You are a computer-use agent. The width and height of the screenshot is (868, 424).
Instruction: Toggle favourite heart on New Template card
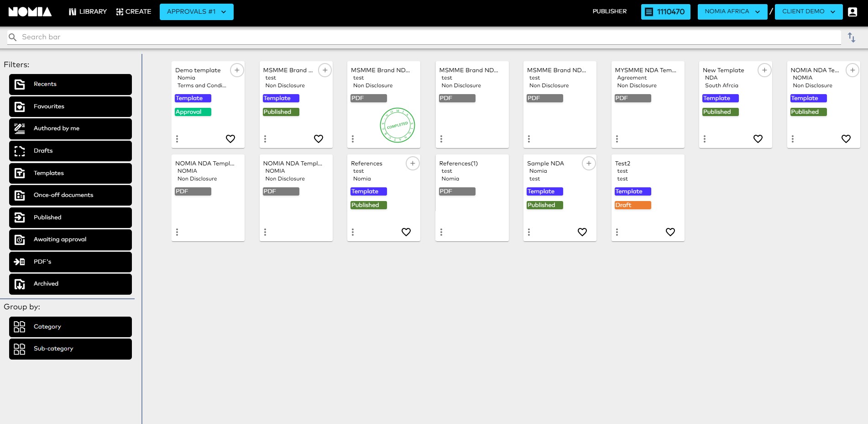click(x=758, y=139)
